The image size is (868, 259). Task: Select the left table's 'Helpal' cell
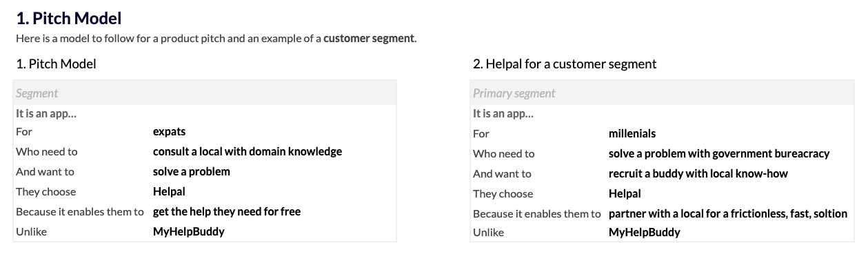click(169, 191)
